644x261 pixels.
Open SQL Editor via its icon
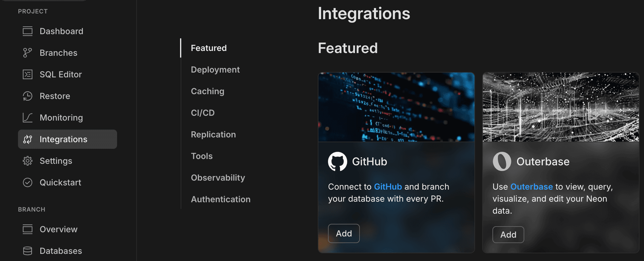[x=28, y=74]
